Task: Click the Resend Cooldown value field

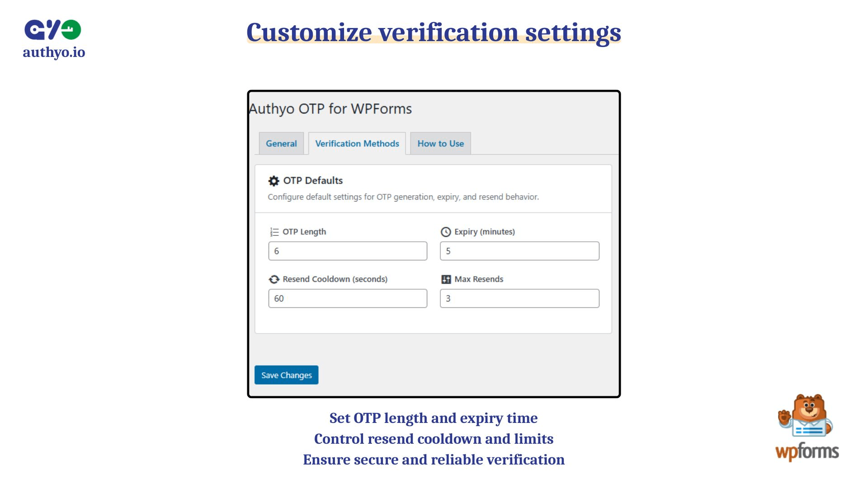Action: 347,298
